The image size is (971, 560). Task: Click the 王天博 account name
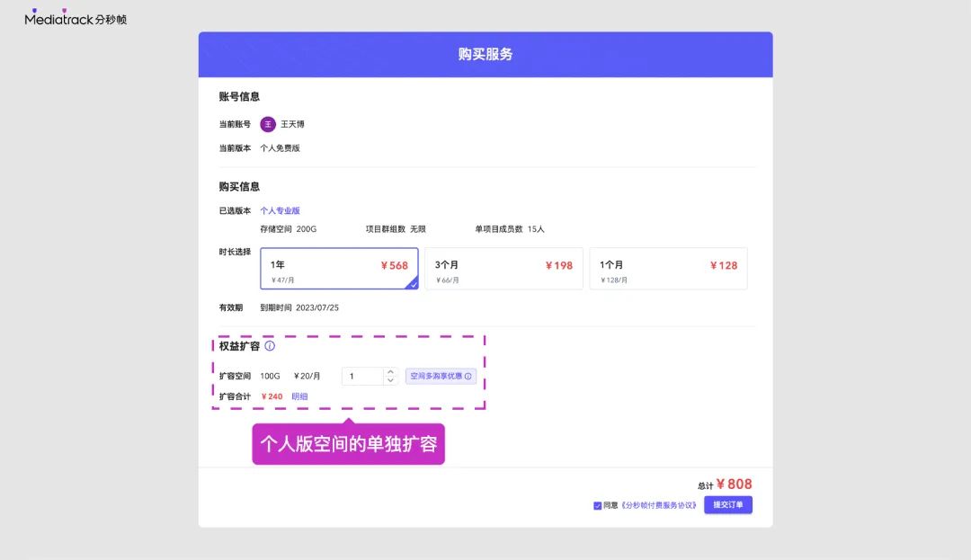pos(292,124)
